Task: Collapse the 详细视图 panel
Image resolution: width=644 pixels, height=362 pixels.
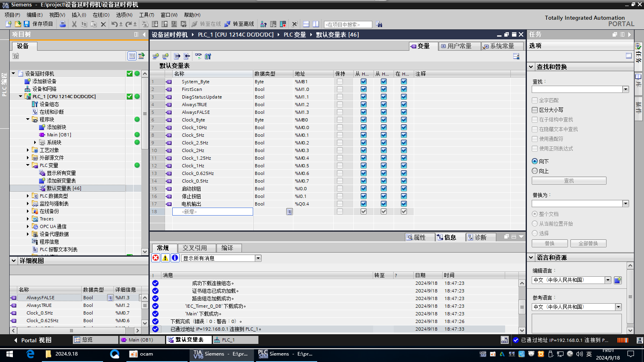Action: click(x=14, y=261)
